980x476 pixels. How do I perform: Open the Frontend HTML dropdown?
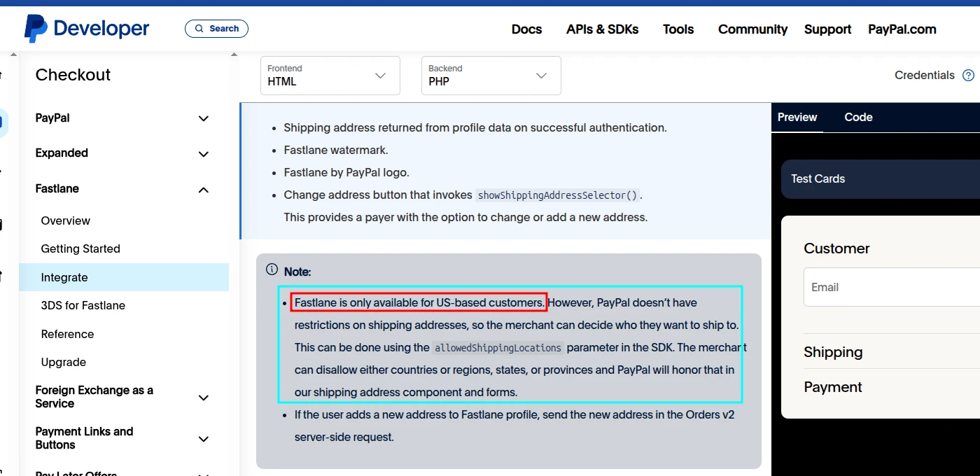(x=330, y=76)
